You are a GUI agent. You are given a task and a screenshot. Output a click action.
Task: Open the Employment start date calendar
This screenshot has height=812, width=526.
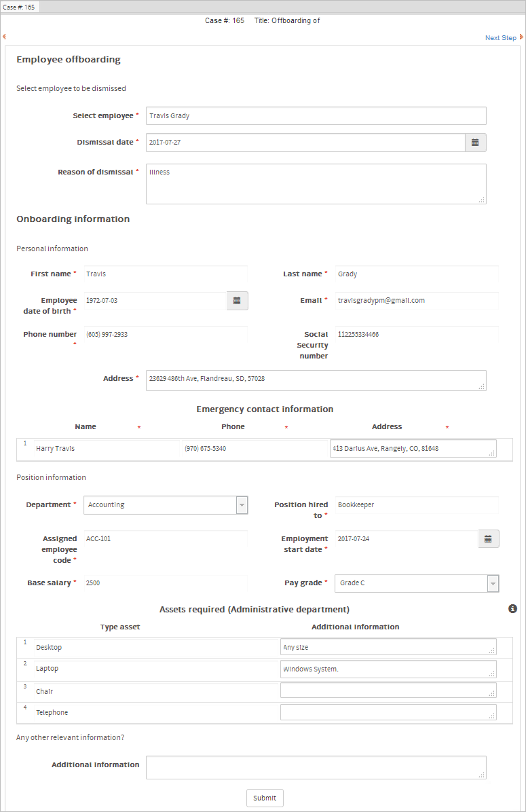coord(488,539)
